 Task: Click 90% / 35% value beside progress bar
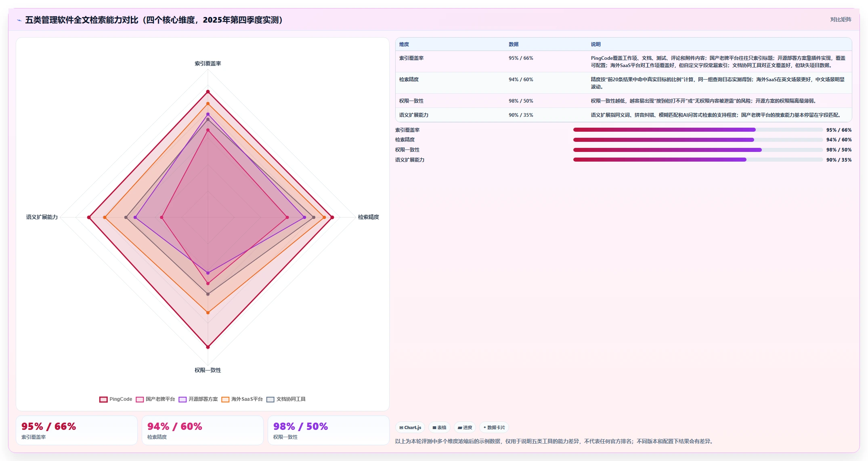(x=839, y=160)
